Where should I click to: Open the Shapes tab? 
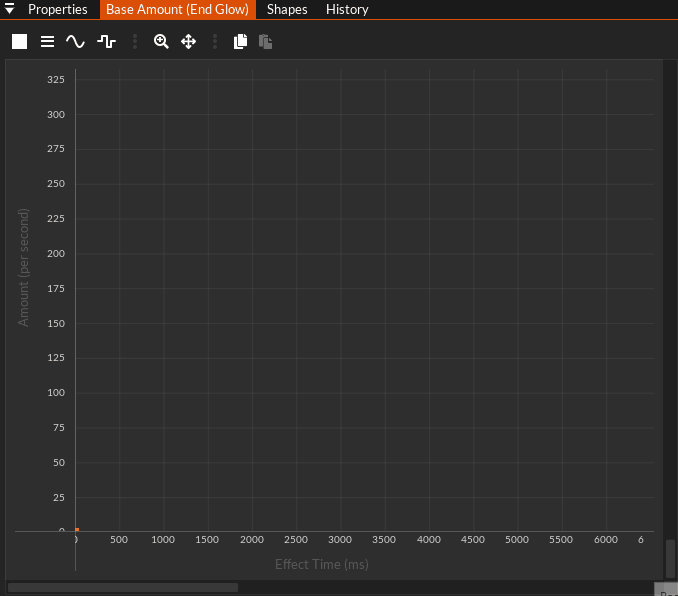(x=287, y=10)
